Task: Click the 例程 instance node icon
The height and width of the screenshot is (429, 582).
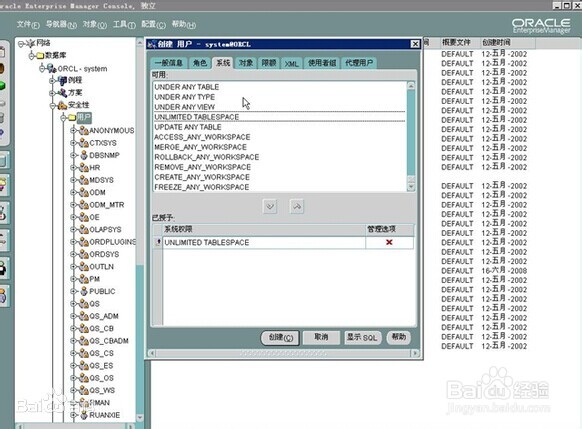Action: click(x=62, y=80)
